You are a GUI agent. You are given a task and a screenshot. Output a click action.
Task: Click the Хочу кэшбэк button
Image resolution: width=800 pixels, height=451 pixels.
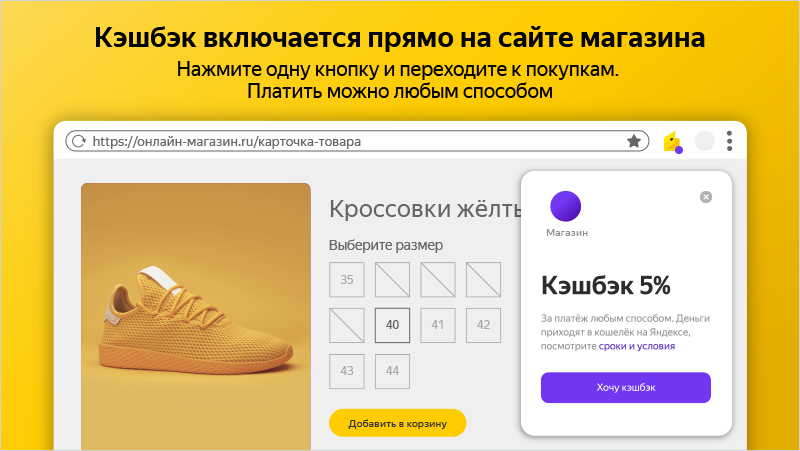(x=626, y=388)
